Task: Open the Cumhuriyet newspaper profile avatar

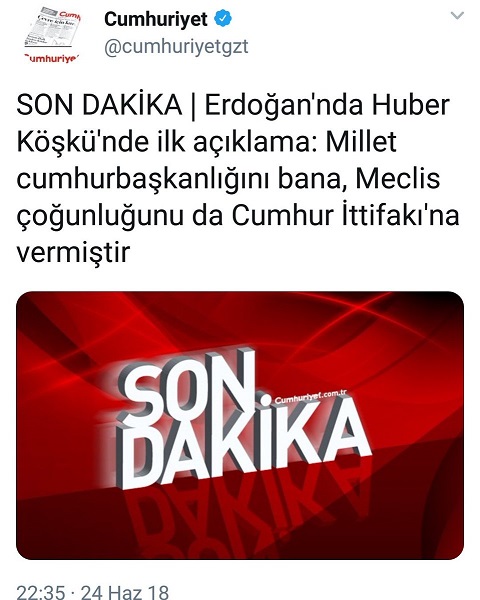Action: [52, 36]
